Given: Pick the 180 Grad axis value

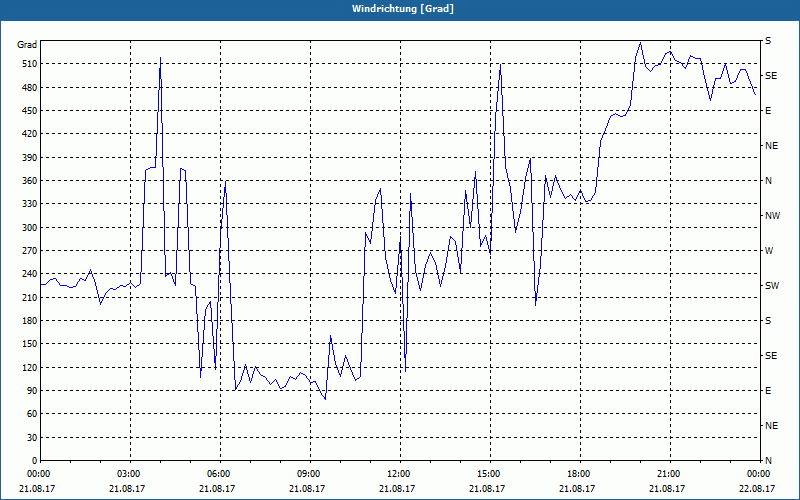Looking at the screenshot, I should coord(29,321).
